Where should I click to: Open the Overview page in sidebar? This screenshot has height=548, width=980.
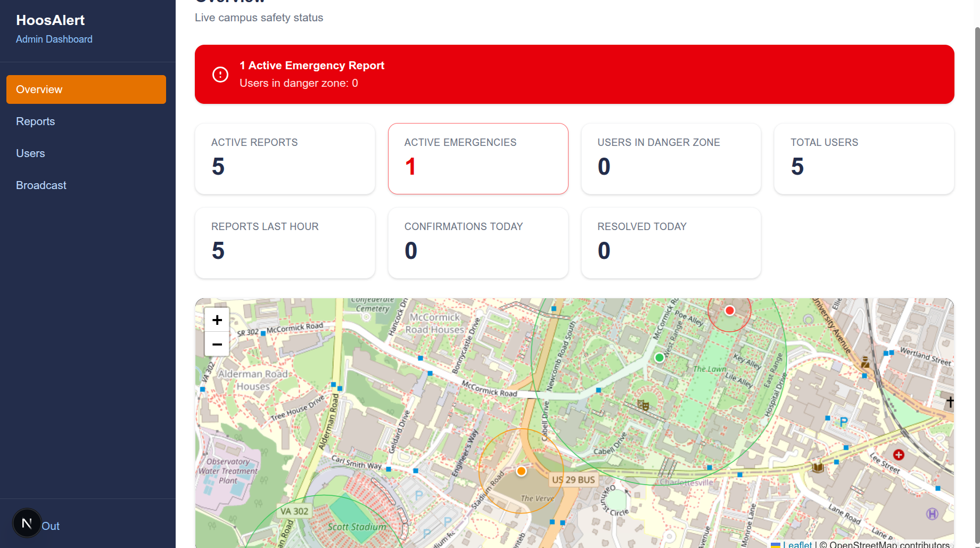(x=86, y=89)
